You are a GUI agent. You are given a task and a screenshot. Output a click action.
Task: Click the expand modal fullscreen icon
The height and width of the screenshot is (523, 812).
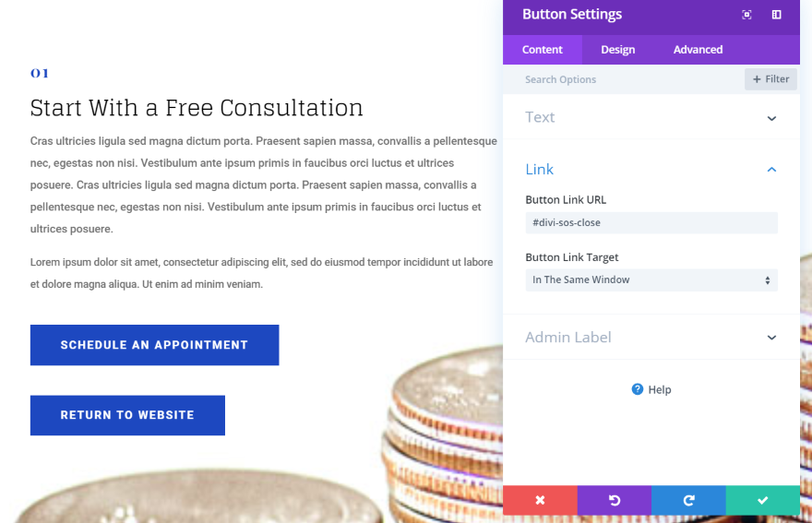[x=746, y=15]
